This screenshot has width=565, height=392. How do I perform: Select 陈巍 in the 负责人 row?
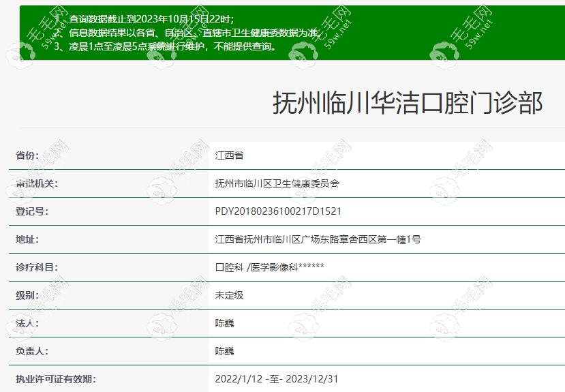(224, 351)
